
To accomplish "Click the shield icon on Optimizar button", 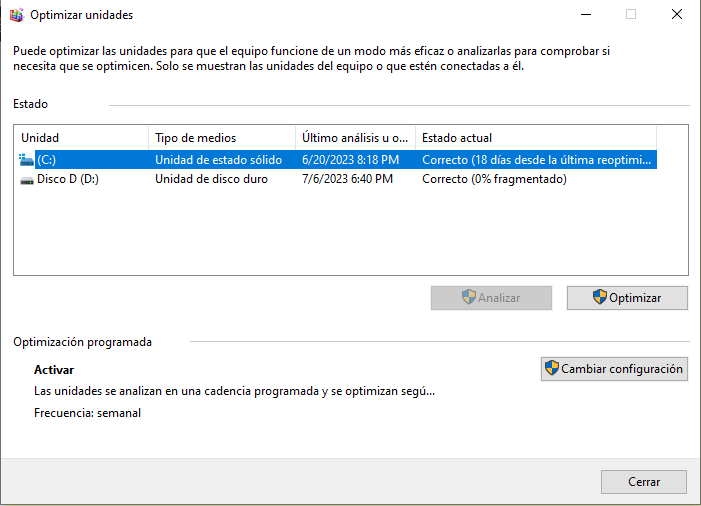I will pos(599,297).
